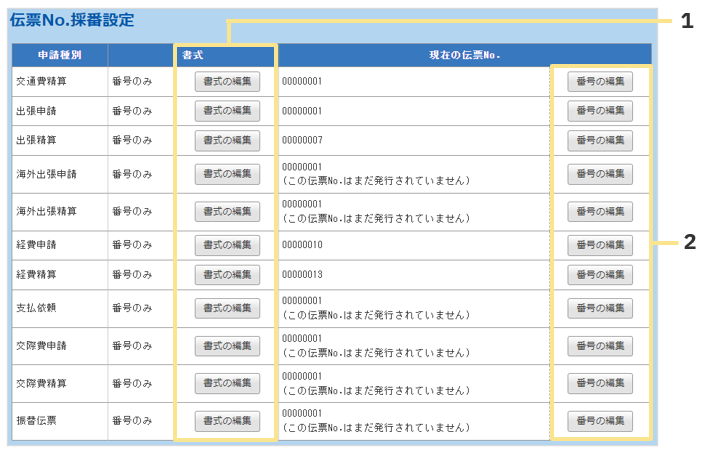Click 書式の編集 for 交通費精算
This screenshot has height=452, width=705.
tap(227, 82)
